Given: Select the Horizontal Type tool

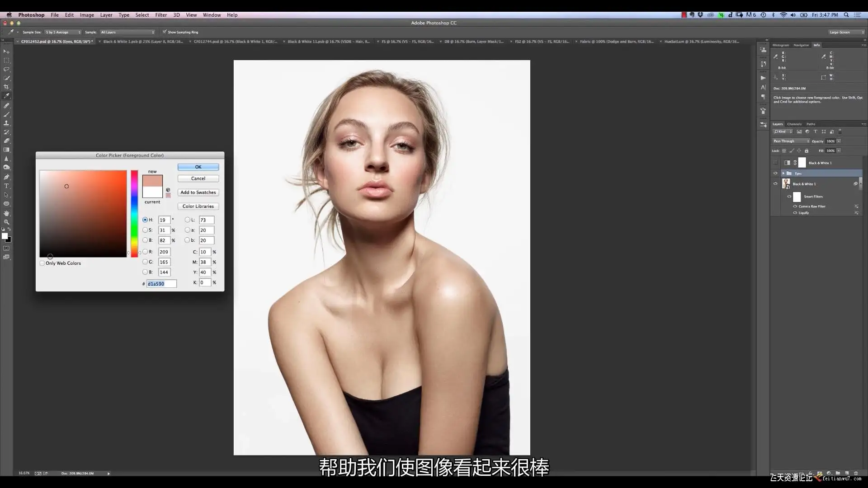Looking at the screenshot, I should 6,186.
